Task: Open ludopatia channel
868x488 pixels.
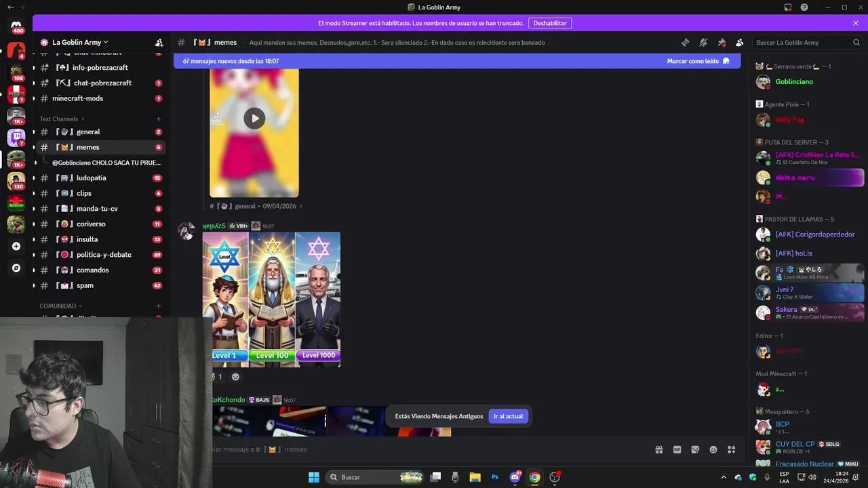Action: 100,178
